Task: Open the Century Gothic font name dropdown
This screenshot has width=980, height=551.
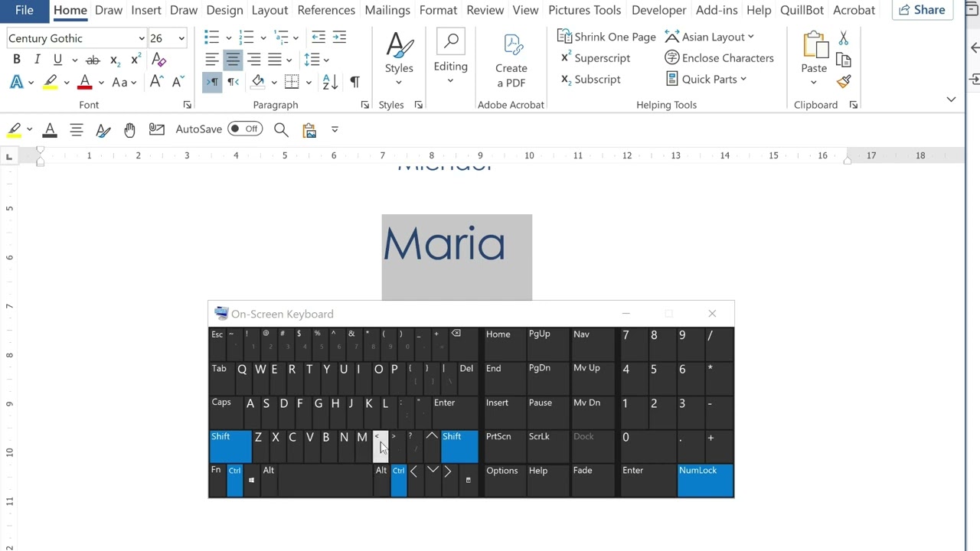Action: click(142, 38)
